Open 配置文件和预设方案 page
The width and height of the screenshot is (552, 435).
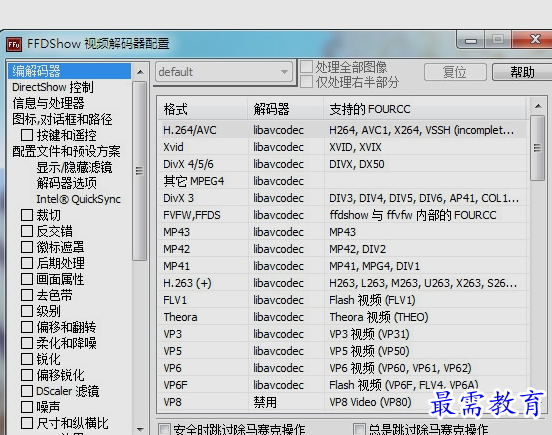(66, 151)
